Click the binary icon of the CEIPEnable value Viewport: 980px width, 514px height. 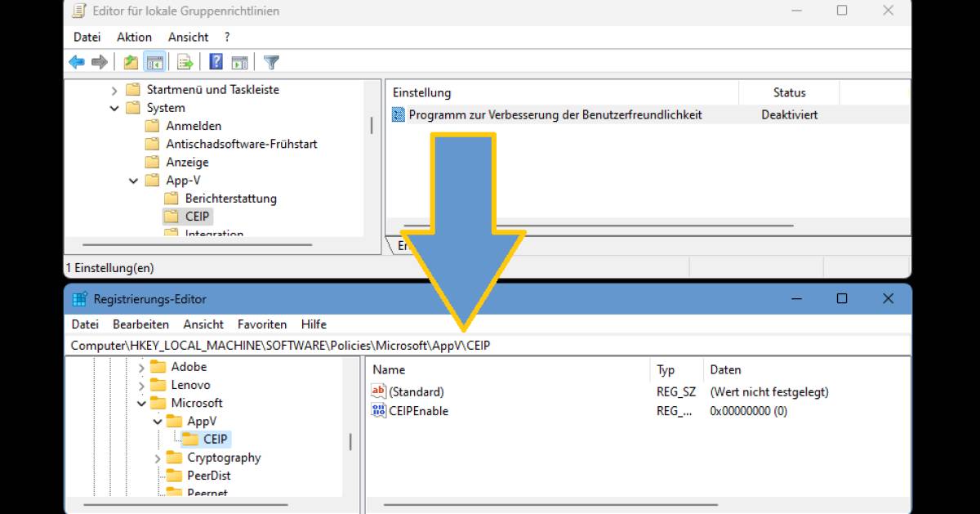[x=379, y=410]
